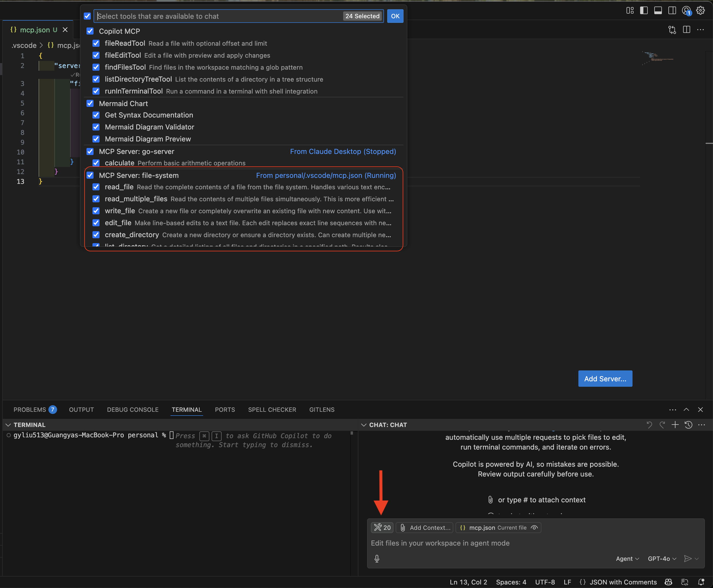The image size is (713, 588).
Task: Switch to the PROBLEMS tab
Action: pyautogui.click(x=35, y=410)
